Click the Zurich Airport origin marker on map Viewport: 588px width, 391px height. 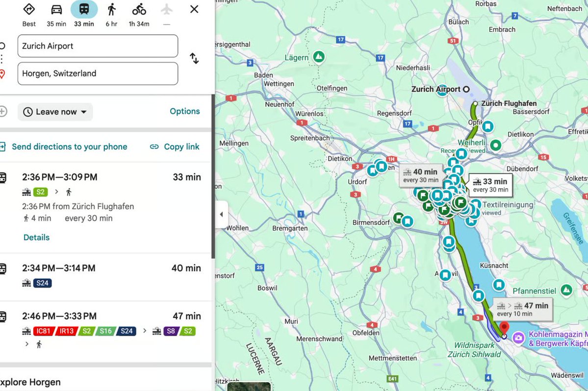tap(466, 89)
